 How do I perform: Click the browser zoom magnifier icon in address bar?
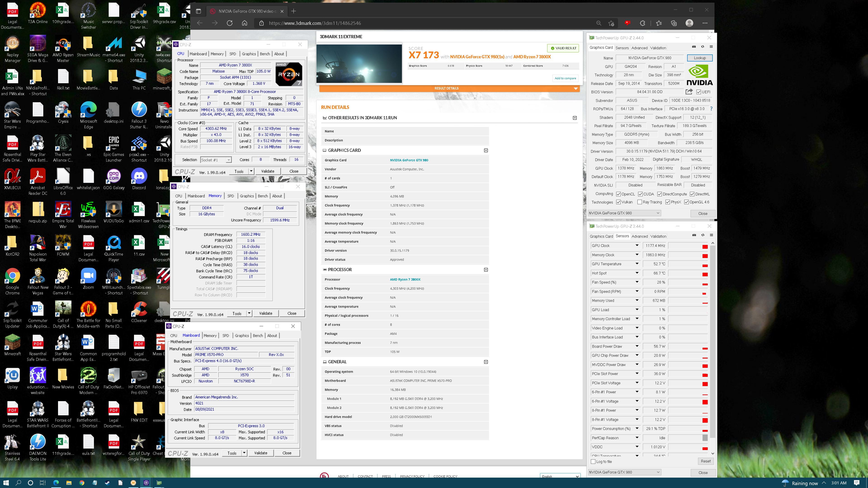tap(599, 23)
